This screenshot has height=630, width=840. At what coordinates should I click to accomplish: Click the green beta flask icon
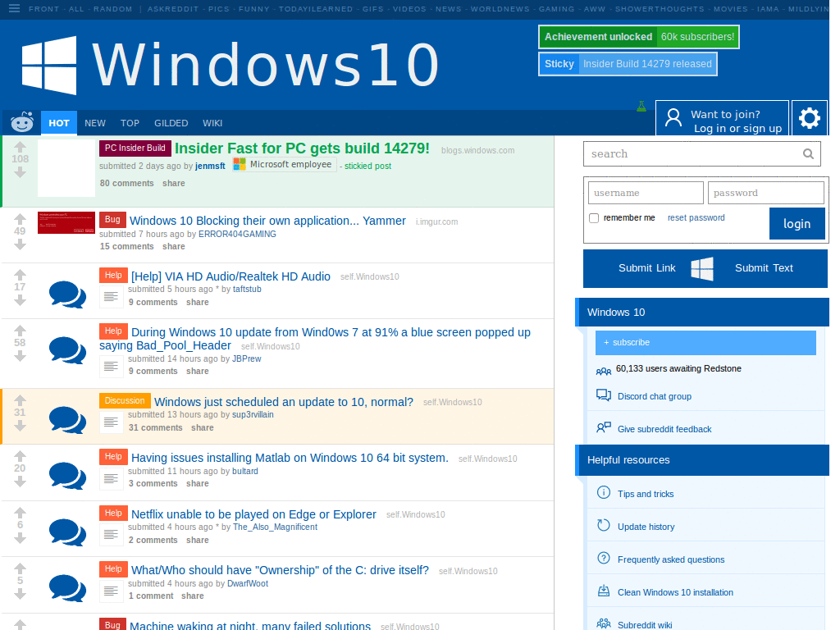tap(641, 106)
